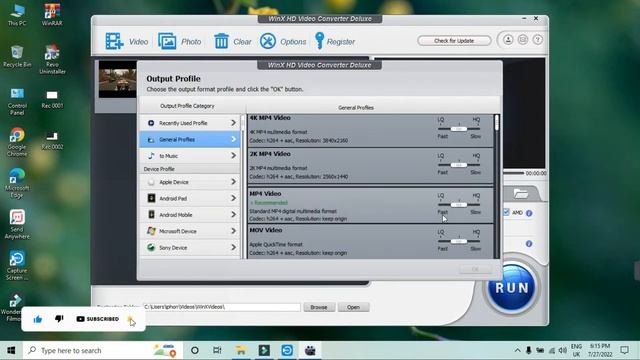Adjust 2K MP4 Video quality slider
This screenshot has height=360, width=640.
point(459,165)
